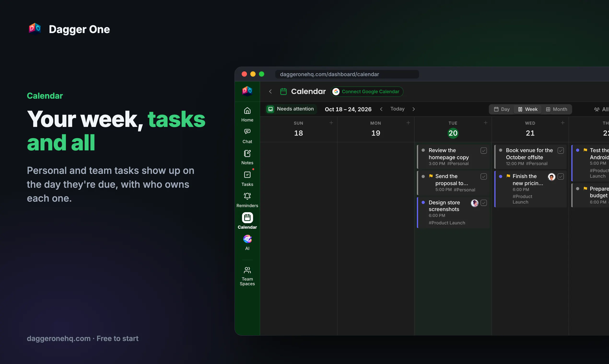
Task: Mark Design store screenshots as done
Action: click(x=484, y=203)
